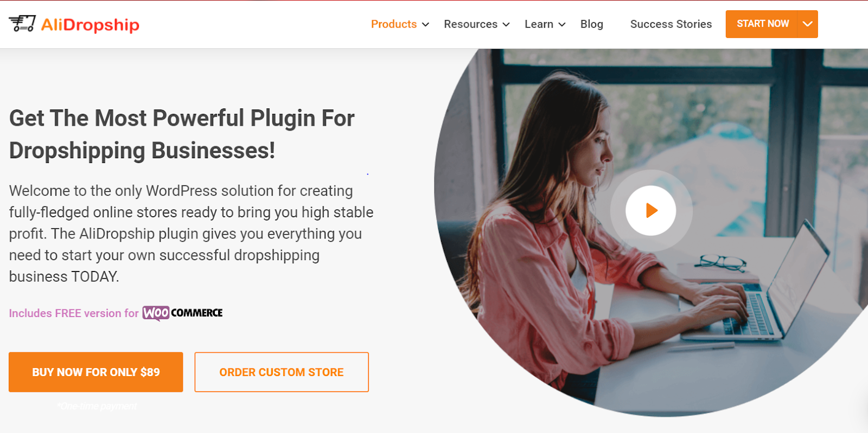
Task: Click Buy Now For Only $89
Action: point(96,372)
